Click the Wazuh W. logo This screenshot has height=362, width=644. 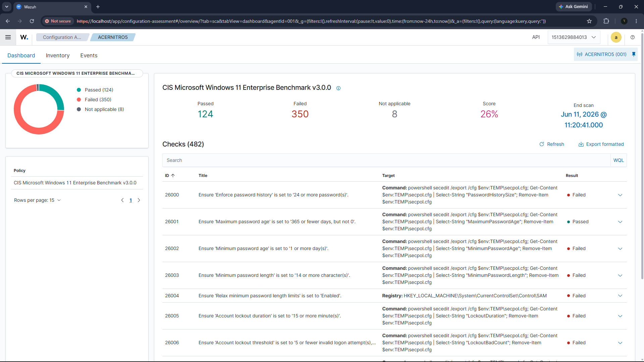coord(24,37)
